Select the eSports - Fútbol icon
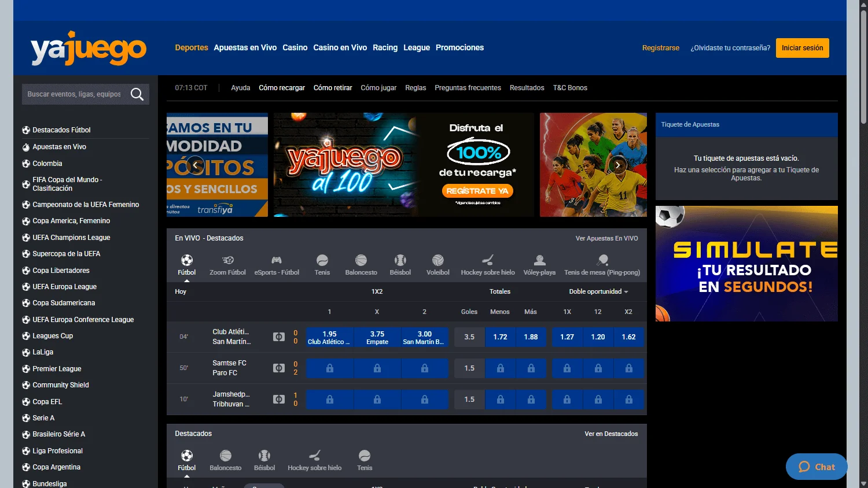This screenshot has height=488, width=868. pos(277,260)
